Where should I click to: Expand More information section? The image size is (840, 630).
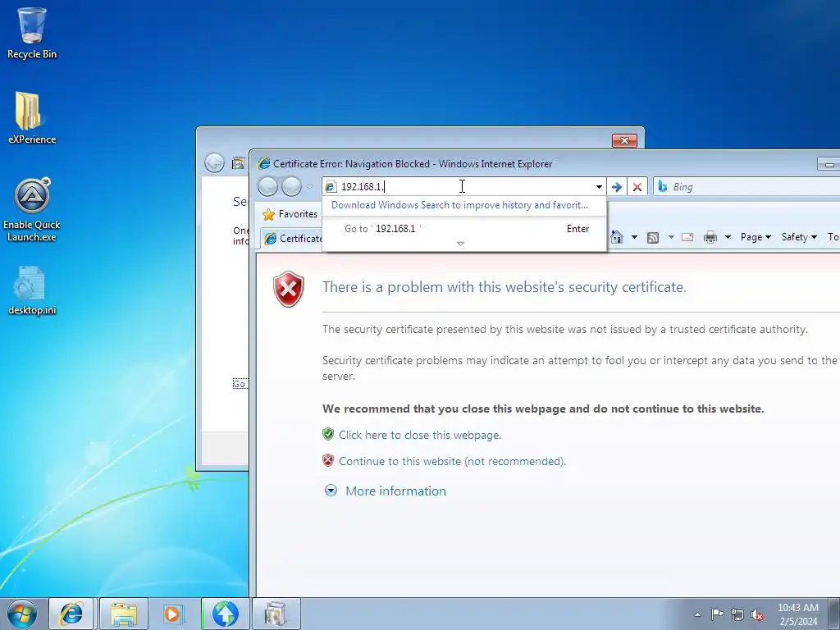pos(395,491)
